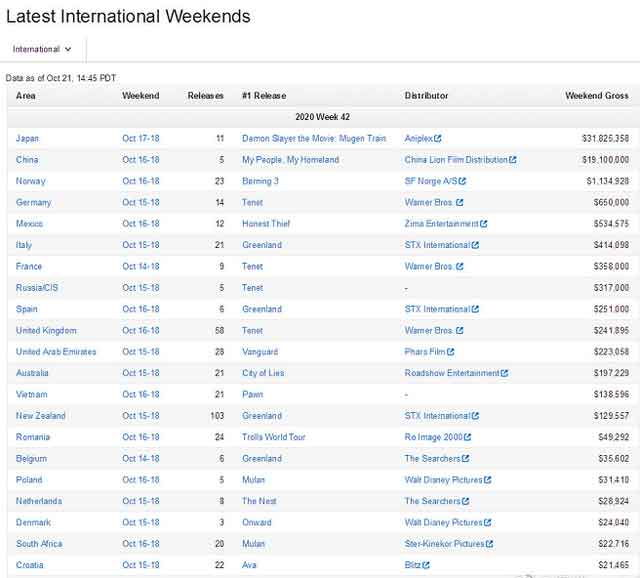The height and width of the screenshot is (578, 640).
Task: Click external link icon next to Aniplex
Action: coord(438,138)
